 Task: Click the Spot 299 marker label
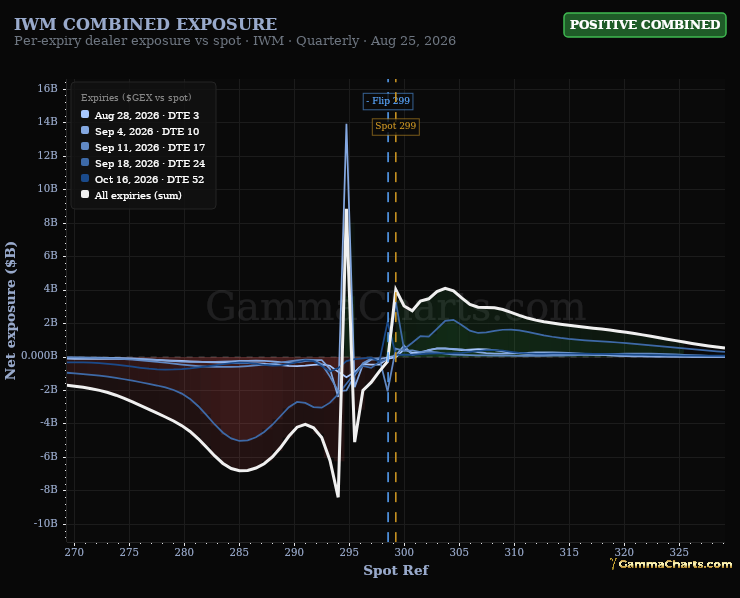click(x=395, y=126)
